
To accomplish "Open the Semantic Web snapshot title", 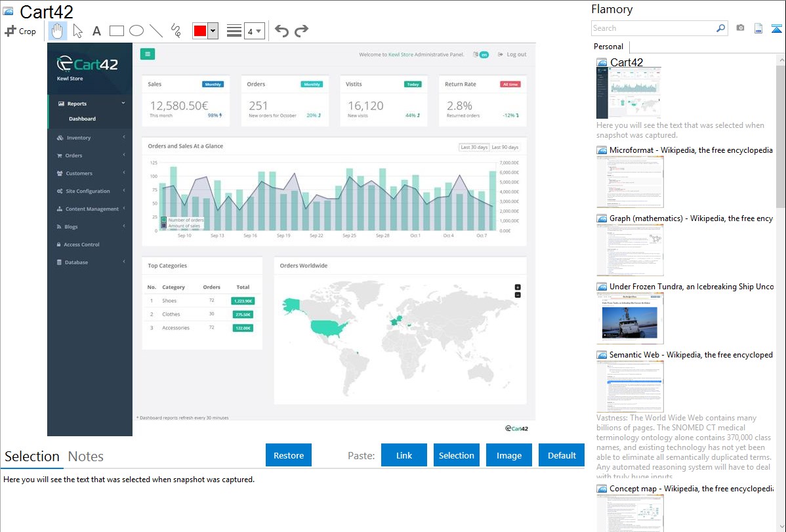I will click(691, 354).
